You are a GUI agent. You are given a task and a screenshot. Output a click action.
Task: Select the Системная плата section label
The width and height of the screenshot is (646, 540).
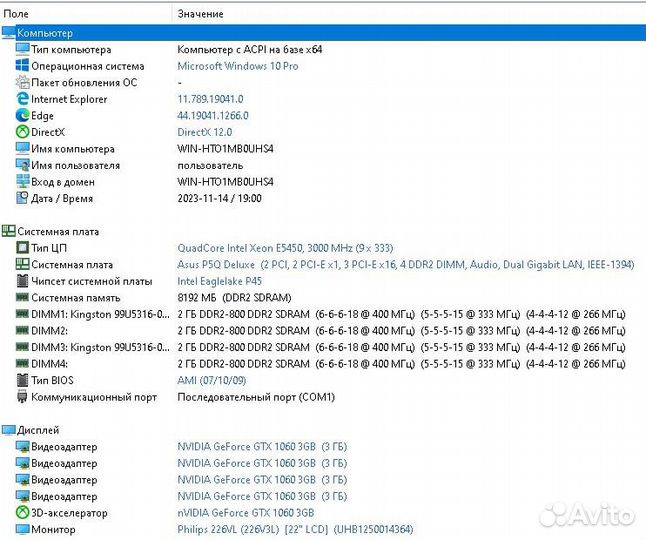point(58,231)
